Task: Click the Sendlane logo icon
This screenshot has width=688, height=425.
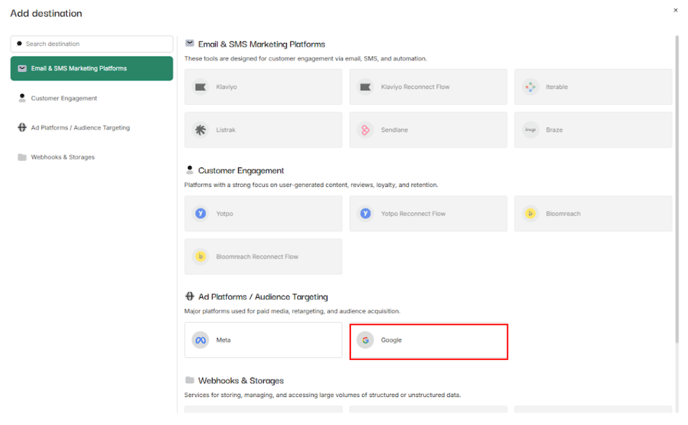Action: coord(365,130)
